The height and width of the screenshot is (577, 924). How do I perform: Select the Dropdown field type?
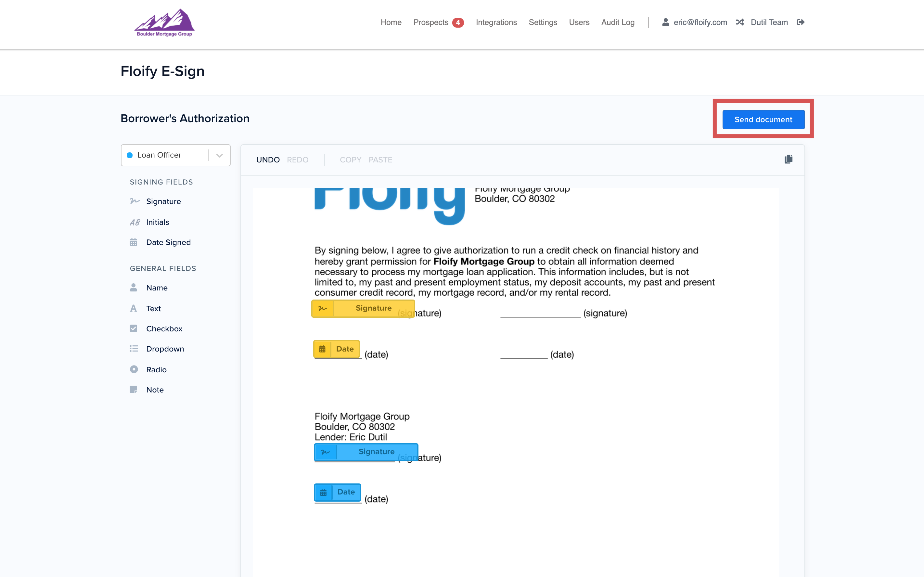pyautogui.click(x=165, y=349)
